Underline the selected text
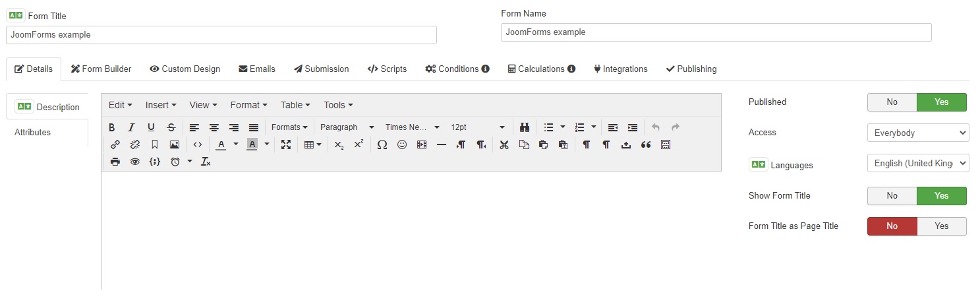The width and height of the screenshot is (980, 291). click(x=151, y=127)
